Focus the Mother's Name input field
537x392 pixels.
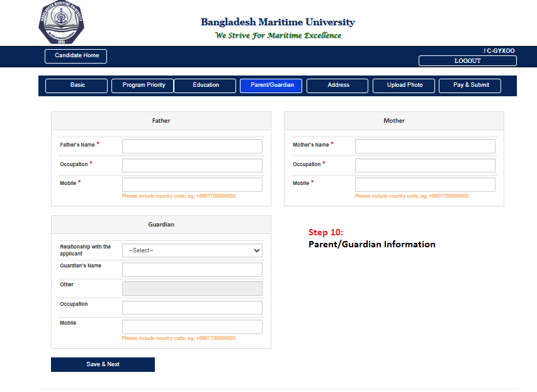(425, 147)
